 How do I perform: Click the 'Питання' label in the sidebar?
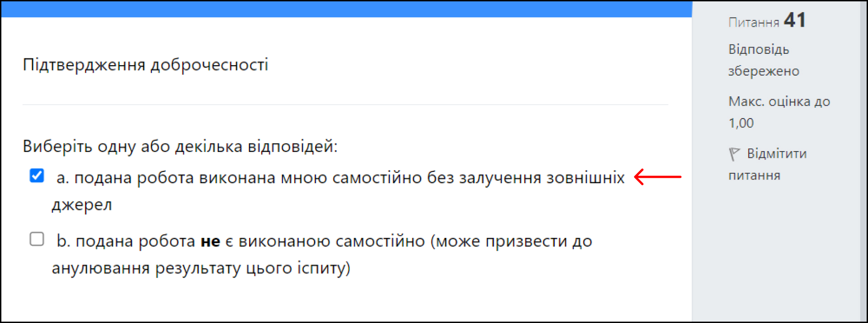point(754,22)
